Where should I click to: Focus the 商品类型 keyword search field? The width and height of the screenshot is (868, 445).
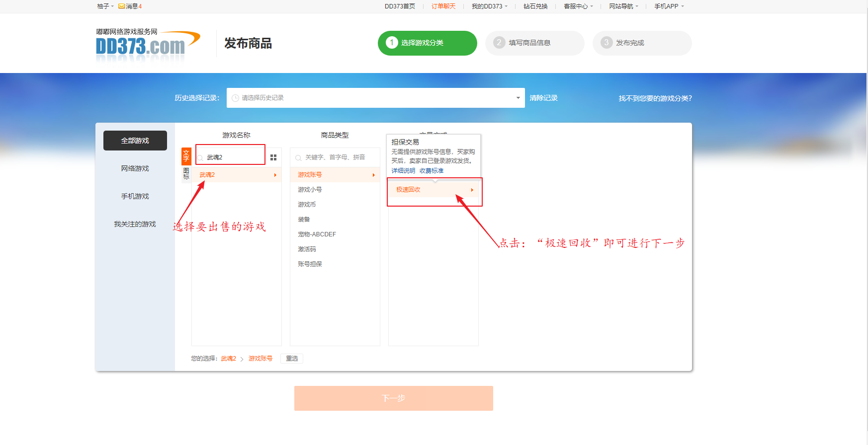[x=335, y=157]
